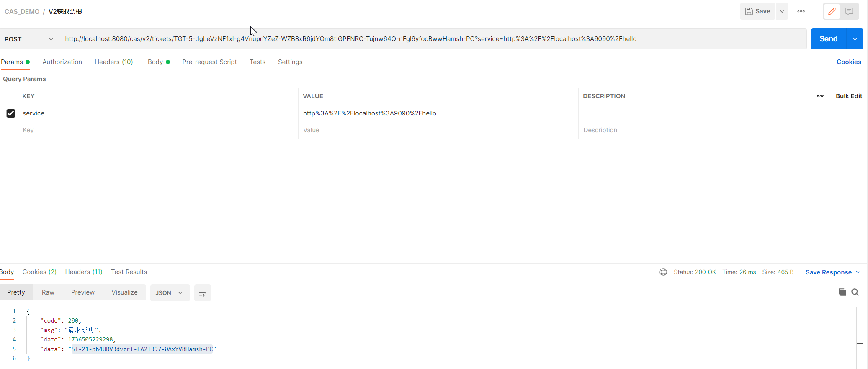
Task: Click in the request URL field
Action: click(433, 39)
